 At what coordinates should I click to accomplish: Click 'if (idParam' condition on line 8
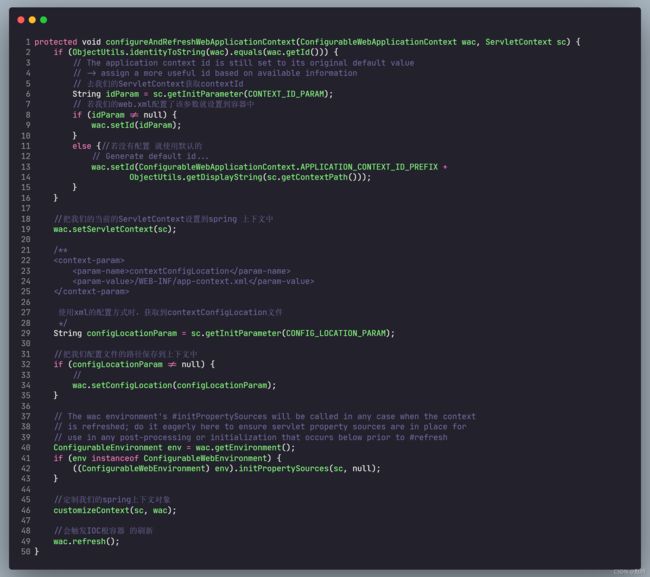pos(99,115)
